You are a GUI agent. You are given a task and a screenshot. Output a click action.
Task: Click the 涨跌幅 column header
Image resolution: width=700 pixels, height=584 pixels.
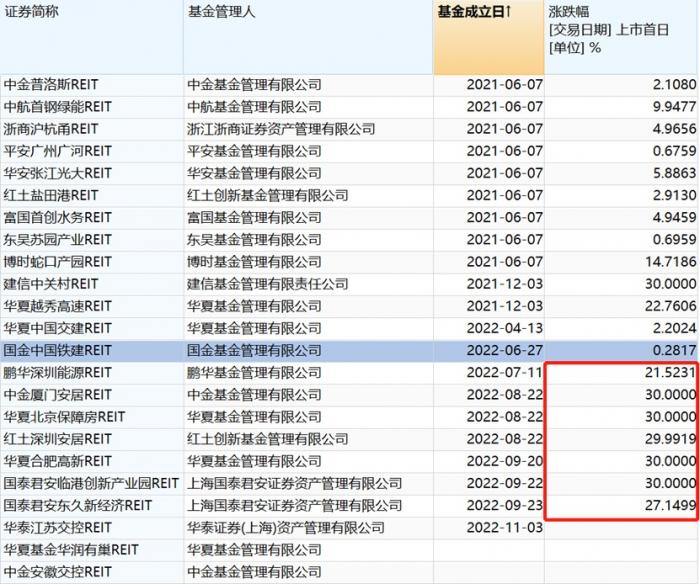(622, 37)
